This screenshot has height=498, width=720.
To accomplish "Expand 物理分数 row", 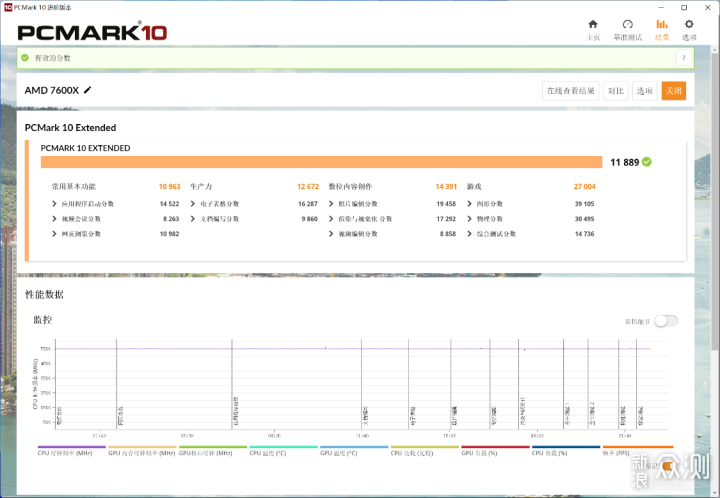I will tap(469, 218).
